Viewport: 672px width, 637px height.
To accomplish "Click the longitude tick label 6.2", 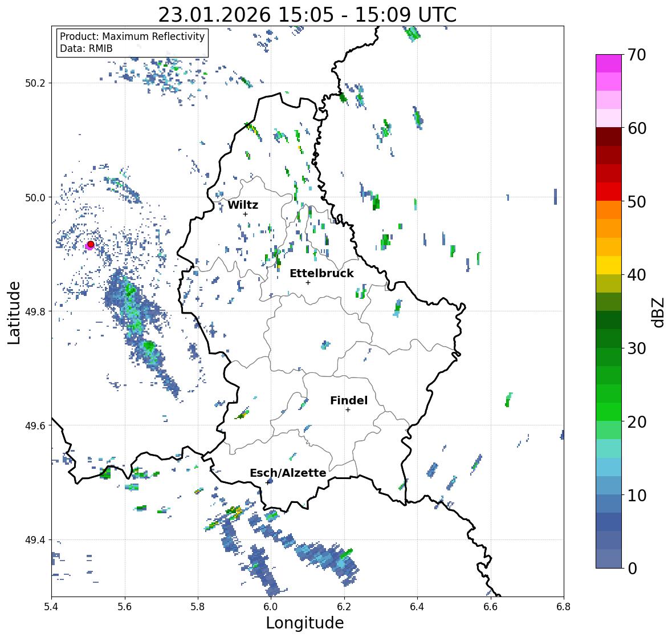I will [x=344, y=606].
